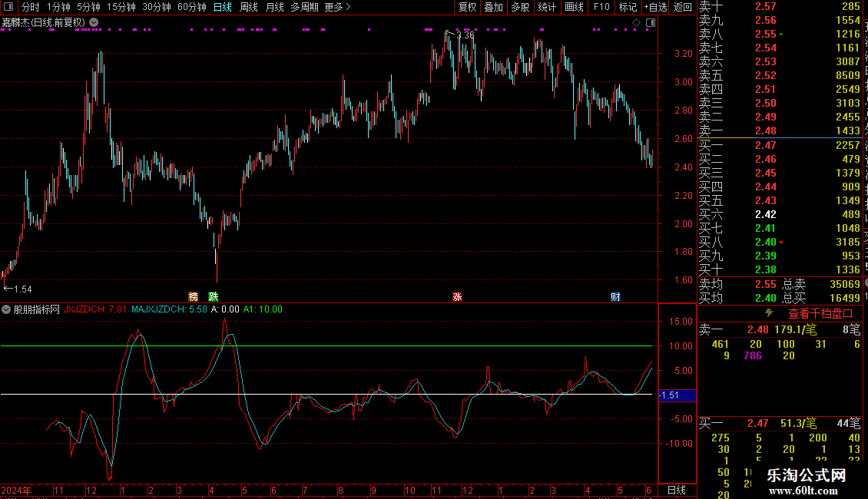Switch to 月线 monthly chart
This screenshot has height=499, width=868.
274,7
